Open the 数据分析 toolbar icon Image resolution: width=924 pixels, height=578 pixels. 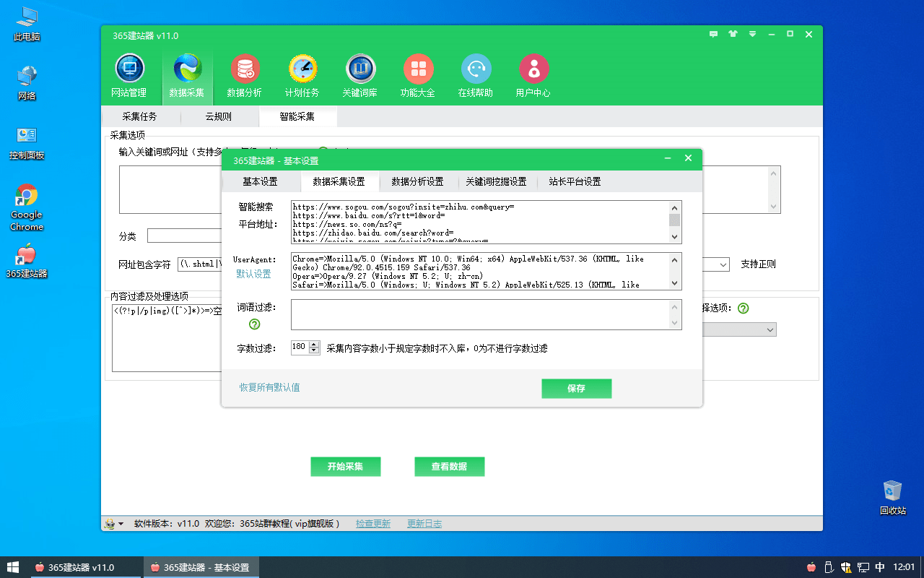(x=245, y=76)
